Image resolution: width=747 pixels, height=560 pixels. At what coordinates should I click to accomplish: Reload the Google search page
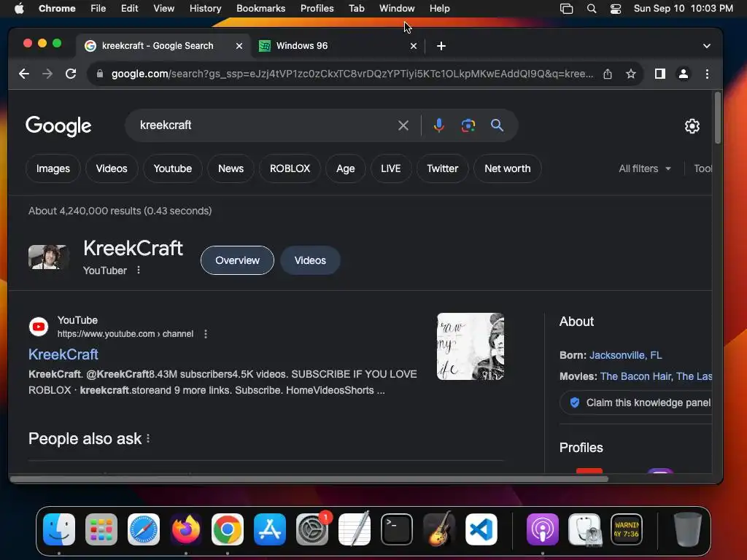tap(71, 74)
